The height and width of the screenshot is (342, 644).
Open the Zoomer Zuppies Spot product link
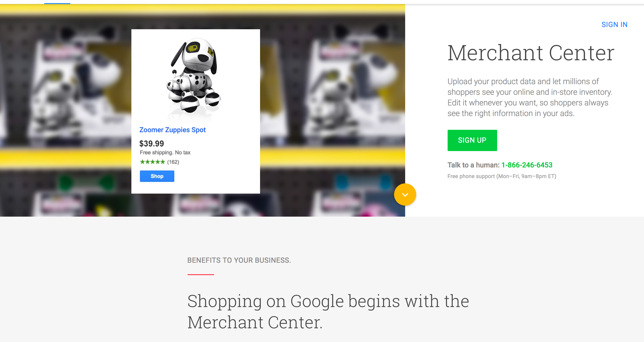172,130
